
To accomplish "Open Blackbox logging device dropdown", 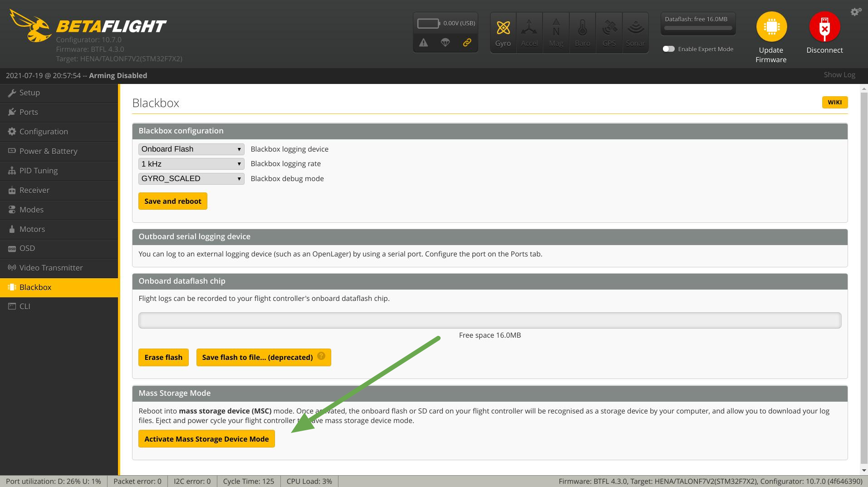I will tap(191, 149).
